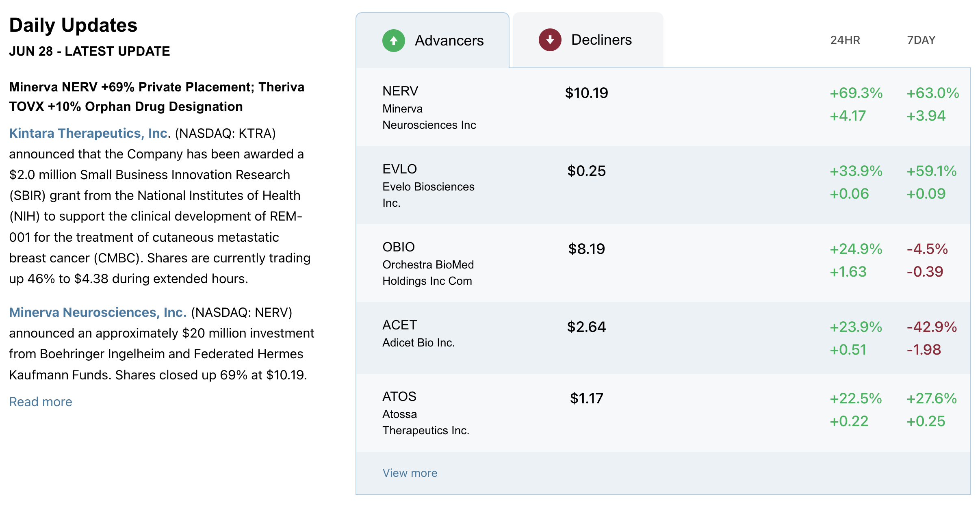Click the +27.6% 7DAY change for ATOS

(932, 398)
